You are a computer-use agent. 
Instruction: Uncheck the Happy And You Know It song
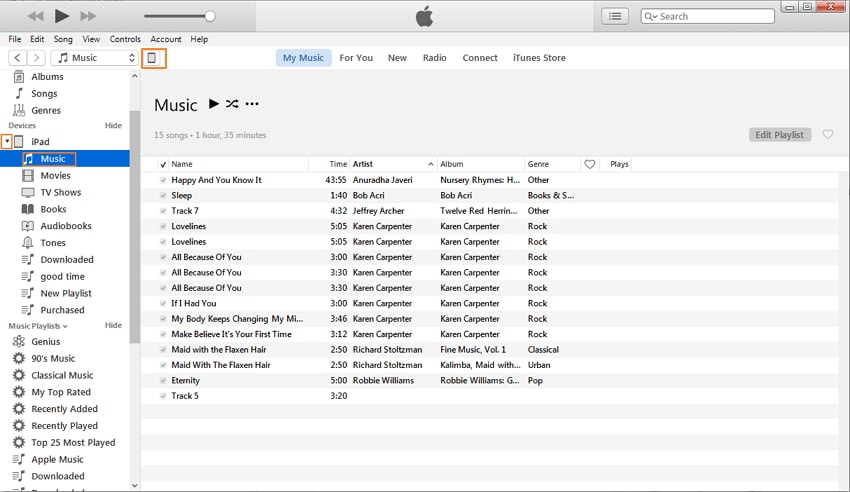163,180
